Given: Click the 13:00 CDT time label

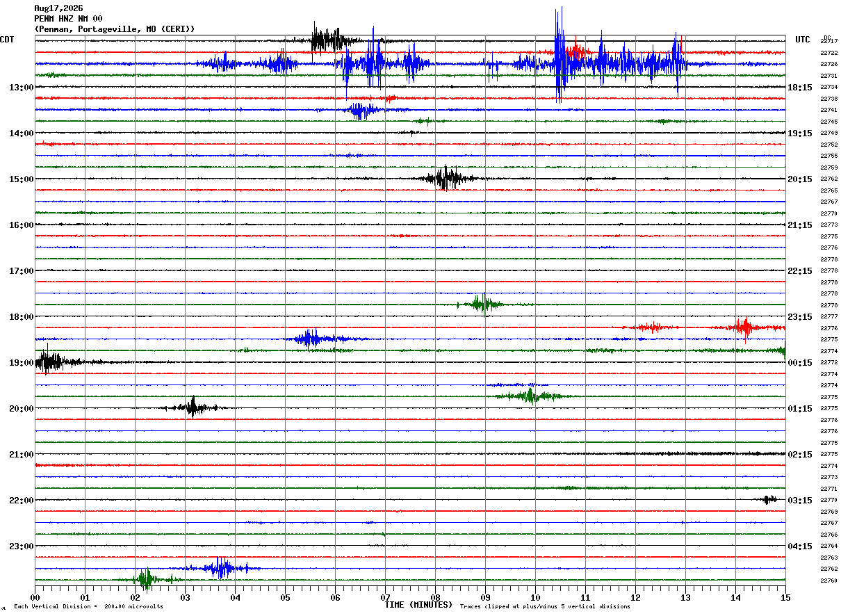Looking at the screenshot, I should pos(21,88).
